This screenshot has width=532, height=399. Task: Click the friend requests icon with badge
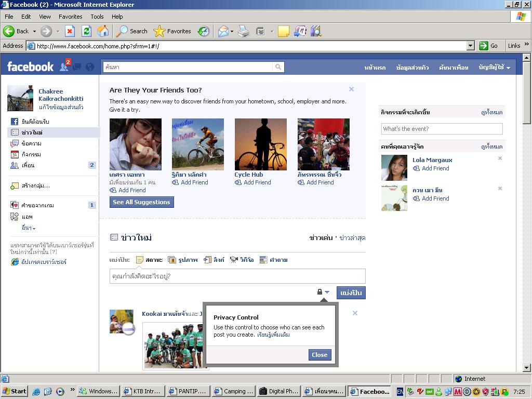point(64,66)
